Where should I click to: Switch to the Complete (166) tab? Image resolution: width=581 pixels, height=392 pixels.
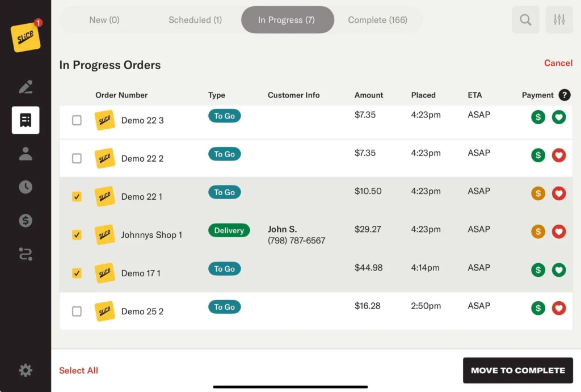pyautogui.click(x=377, y=20)
